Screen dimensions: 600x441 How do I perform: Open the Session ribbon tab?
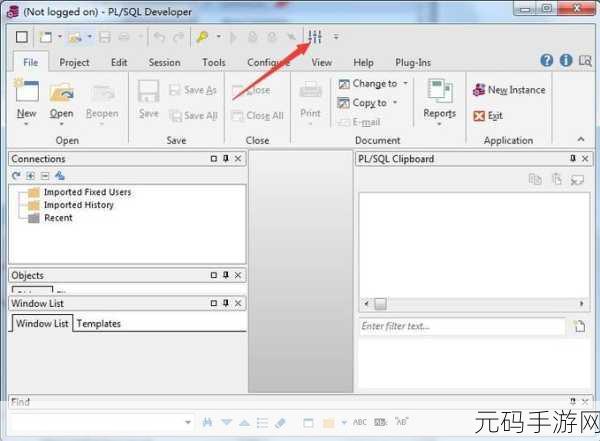(164, 62)
